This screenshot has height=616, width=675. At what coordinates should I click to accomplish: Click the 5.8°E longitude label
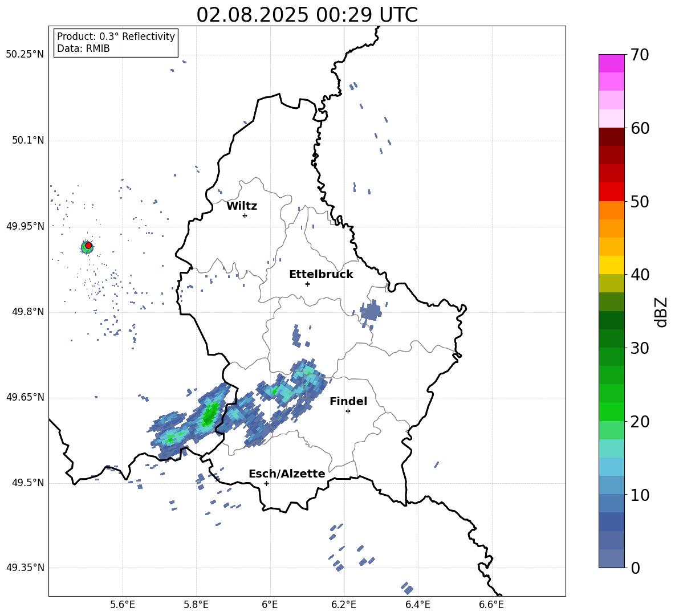click(196, 605)
